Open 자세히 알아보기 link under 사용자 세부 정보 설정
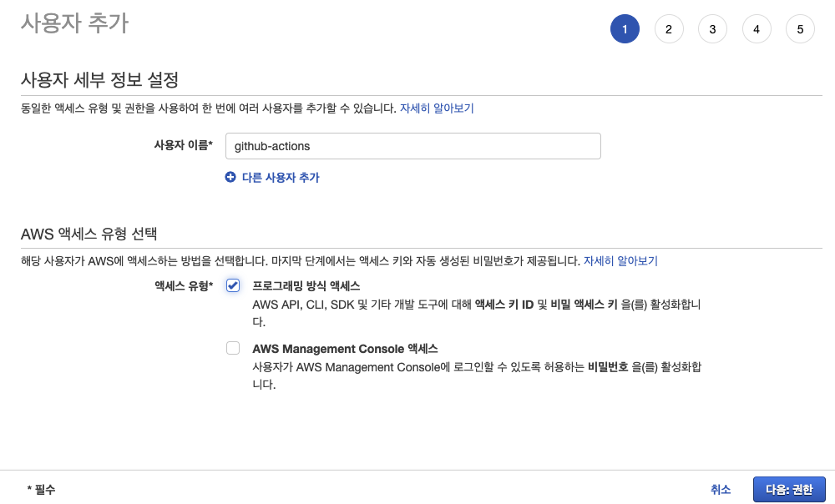The width and height of the screenshot is (835, 504). (437, 108)
